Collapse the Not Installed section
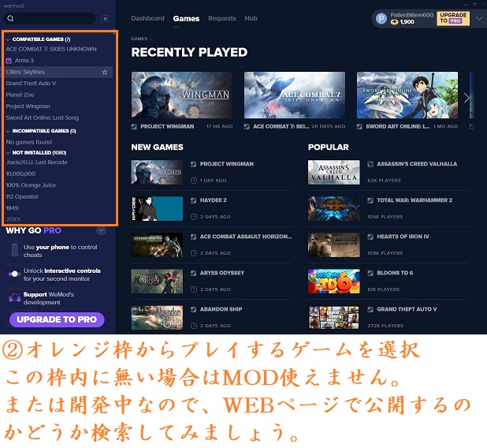Image resolution: width=487 pixels, height=448 pixels. coord(8,153)
